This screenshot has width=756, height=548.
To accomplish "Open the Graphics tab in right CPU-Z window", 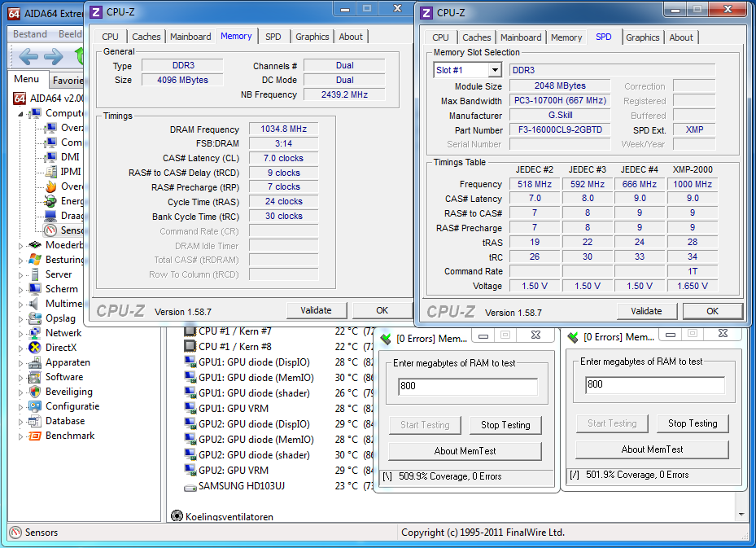I will click(643, 37).
